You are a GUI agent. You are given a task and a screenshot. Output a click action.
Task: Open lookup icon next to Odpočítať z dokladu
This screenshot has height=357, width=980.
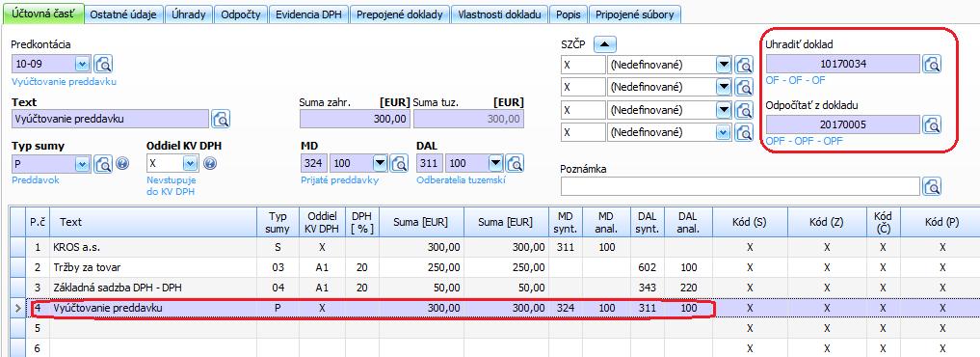(933, 125)
